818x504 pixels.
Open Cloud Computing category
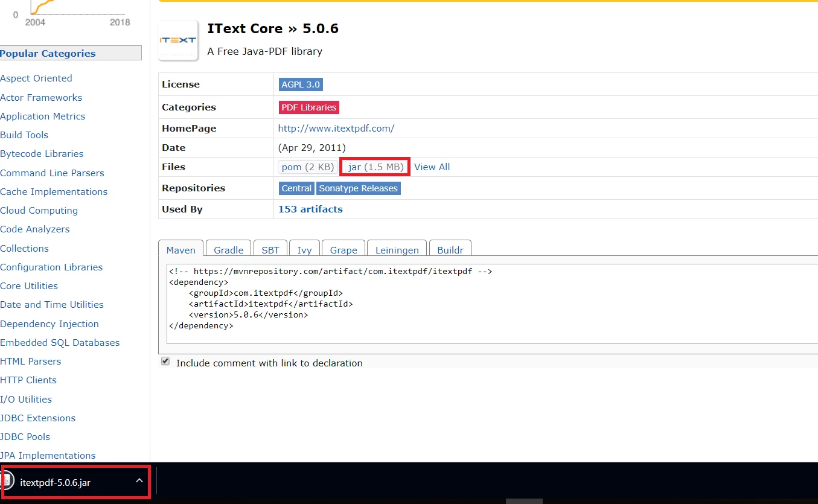tap(39, 211)
